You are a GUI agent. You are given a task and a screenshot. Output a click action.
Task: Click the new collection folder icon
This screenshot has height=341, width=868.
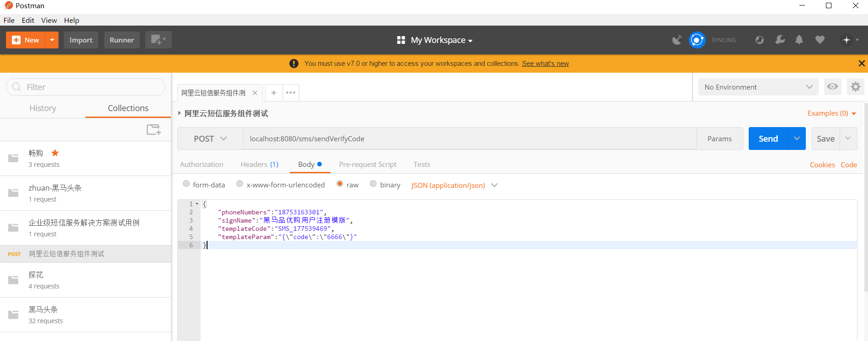click(154, 130)
